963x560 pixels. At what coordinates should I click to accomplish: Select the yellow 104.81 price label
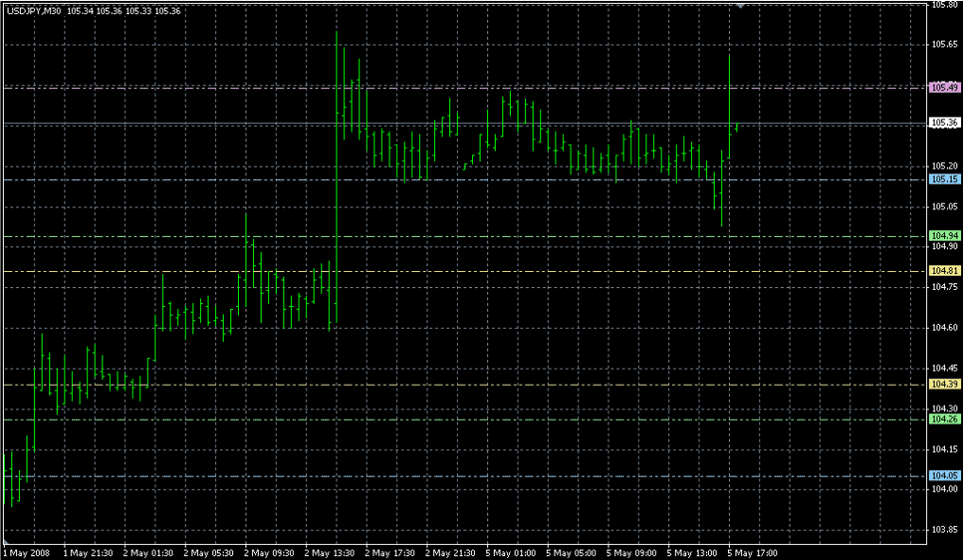pyautogui.click(x=942, y=271)
